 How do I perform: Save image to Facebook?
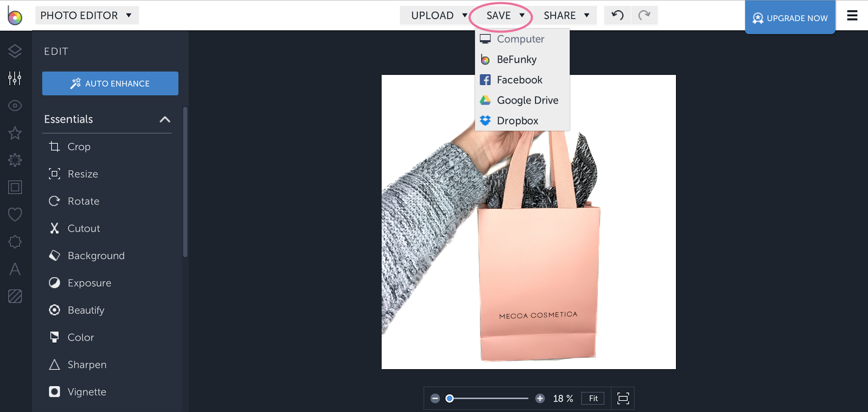[x=522, y=80]
